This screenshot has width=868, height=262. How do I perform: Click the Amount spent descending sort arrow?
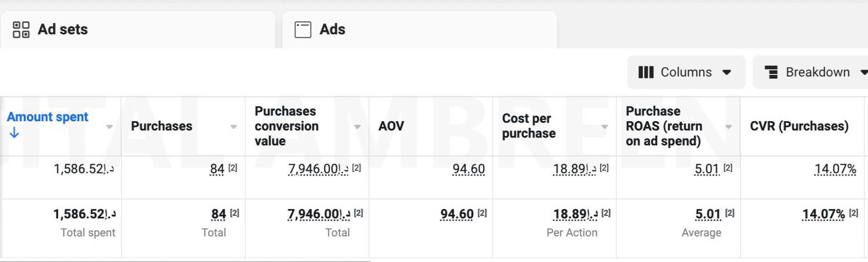click(14, 133)
